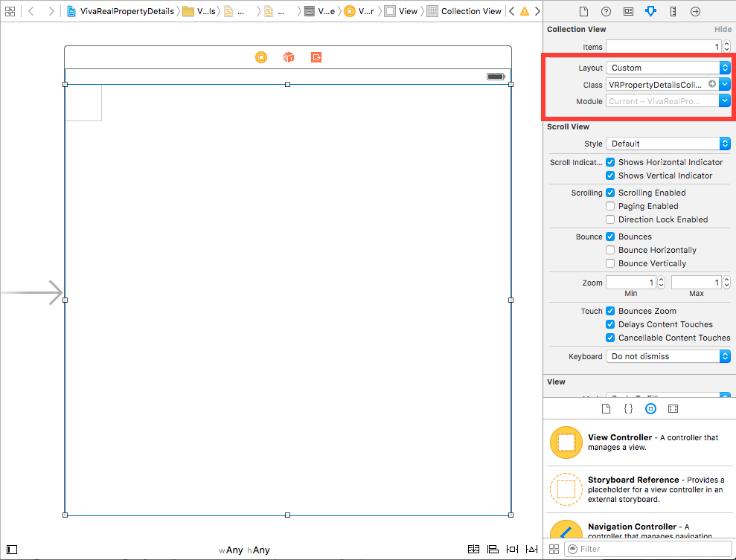The width and height of the screenshot is (736, 560).
Task: Open the Keyboard dismiss mode dropdown
Action: (668, 356)
